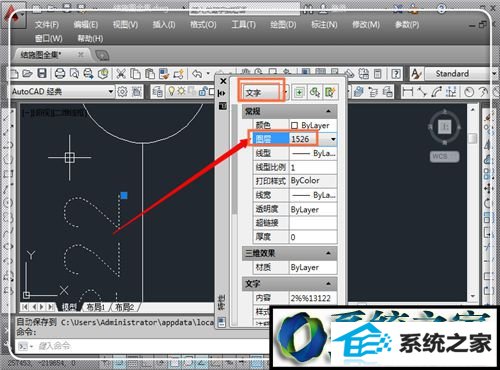Click the Quick Select icon in properties panel
This screenshot has width=500, height=370.
click(330, 92)
